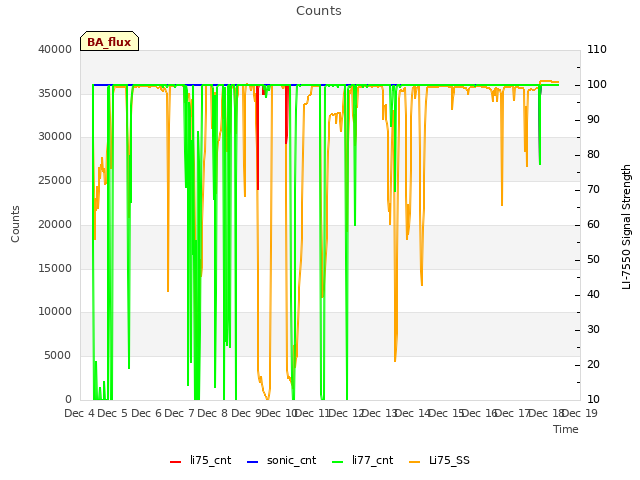Click the LI-7550 Signal Strength axis label

[x=626, y=227]
